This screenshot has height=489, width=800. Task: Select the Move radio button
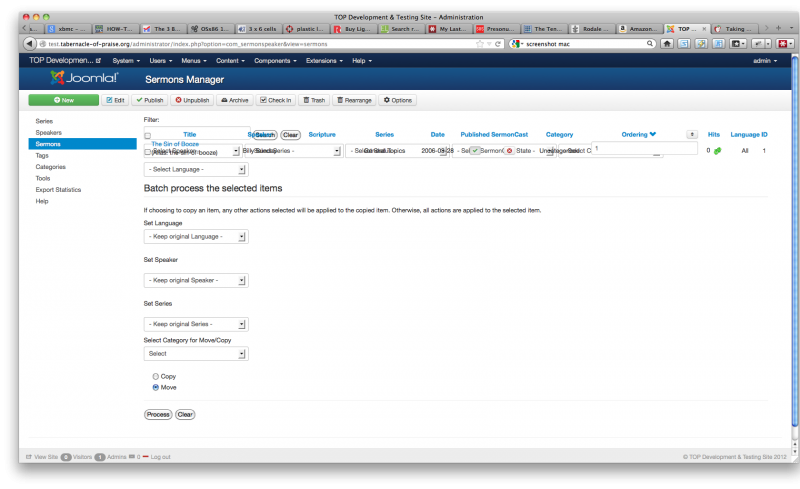[x=156, y=387]
